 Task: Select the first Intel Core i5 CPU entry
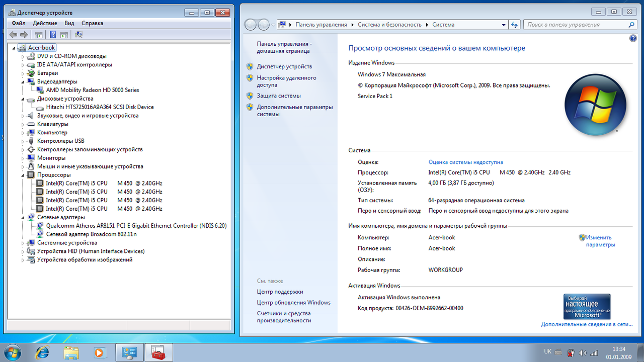104,184
